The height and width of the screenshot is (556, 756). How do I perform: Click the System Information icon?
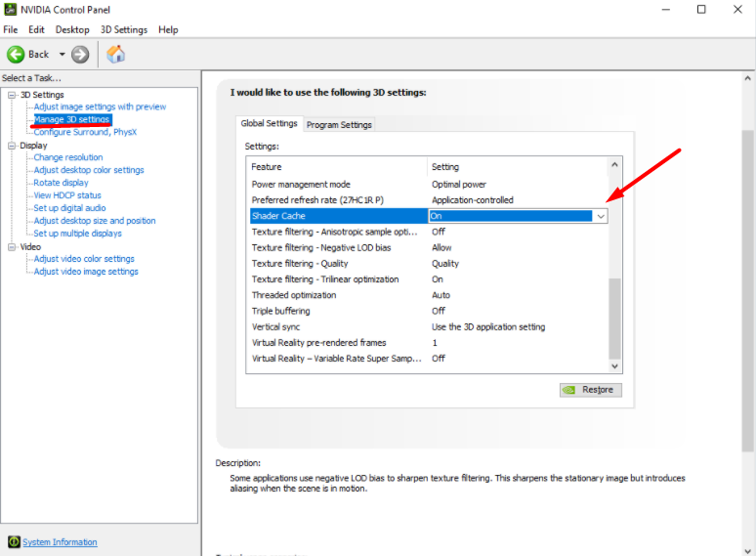pos(14,541)
